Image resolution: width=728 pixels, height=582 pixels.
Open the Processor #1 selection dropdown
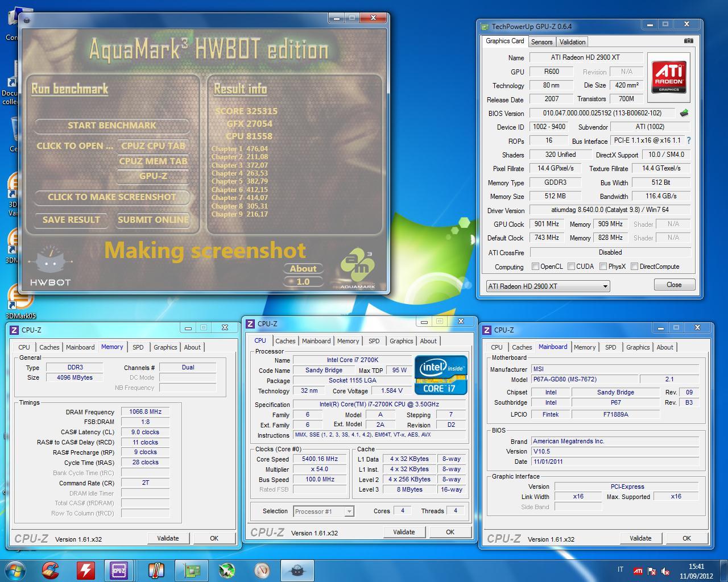[x=324, y=512]
